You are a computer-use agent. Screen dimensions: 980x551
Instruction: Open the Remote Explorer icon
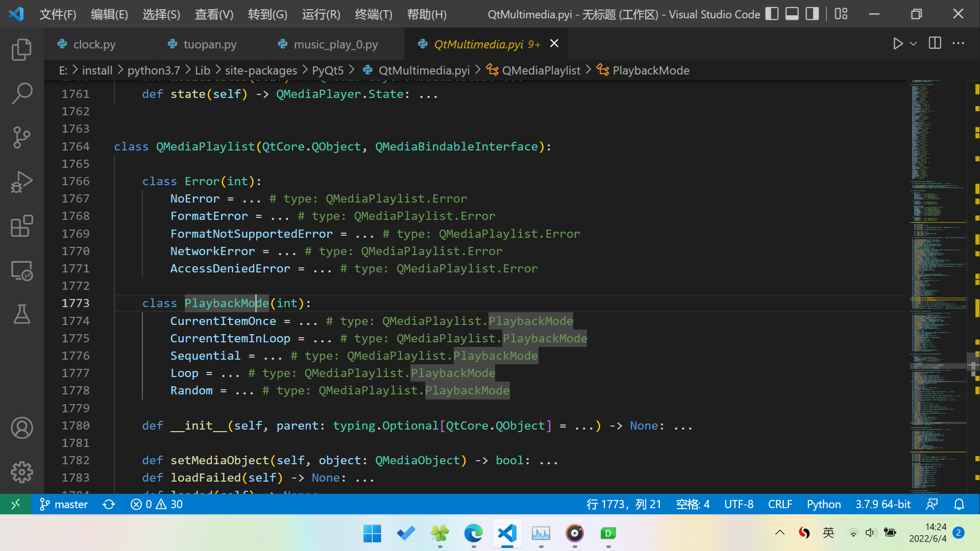click(x=21, y=270)
